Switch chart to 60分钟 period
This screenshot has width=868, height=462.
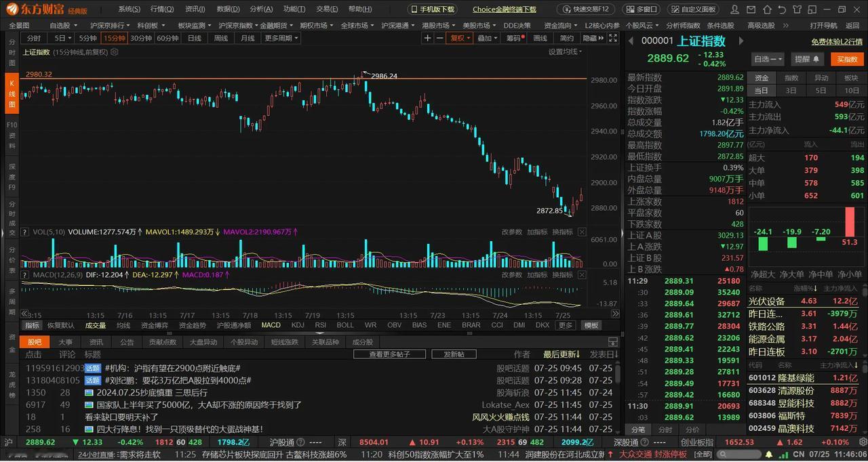tap(167, 38)
